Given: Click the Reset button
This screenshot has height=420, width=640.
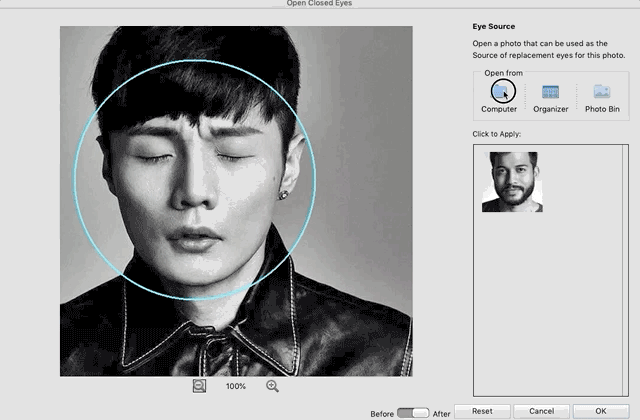Looking at the screenshot, I should click(482, 411).
